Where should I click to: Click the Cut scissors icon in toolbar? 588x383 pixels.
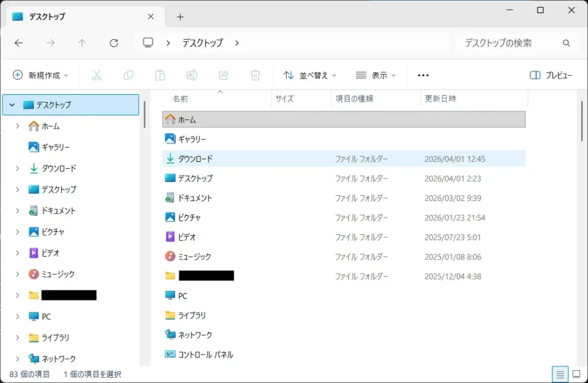pos(96,75)
